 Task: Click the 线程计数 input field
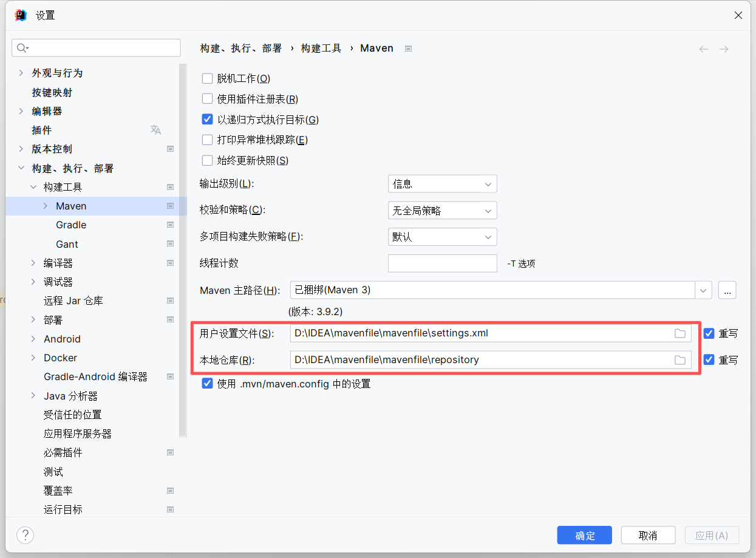click(442, 263)
